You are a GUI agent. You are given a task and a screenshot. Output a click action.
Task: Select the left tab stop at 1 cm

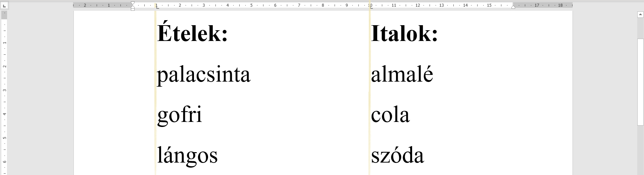click(x=157, y=7)
